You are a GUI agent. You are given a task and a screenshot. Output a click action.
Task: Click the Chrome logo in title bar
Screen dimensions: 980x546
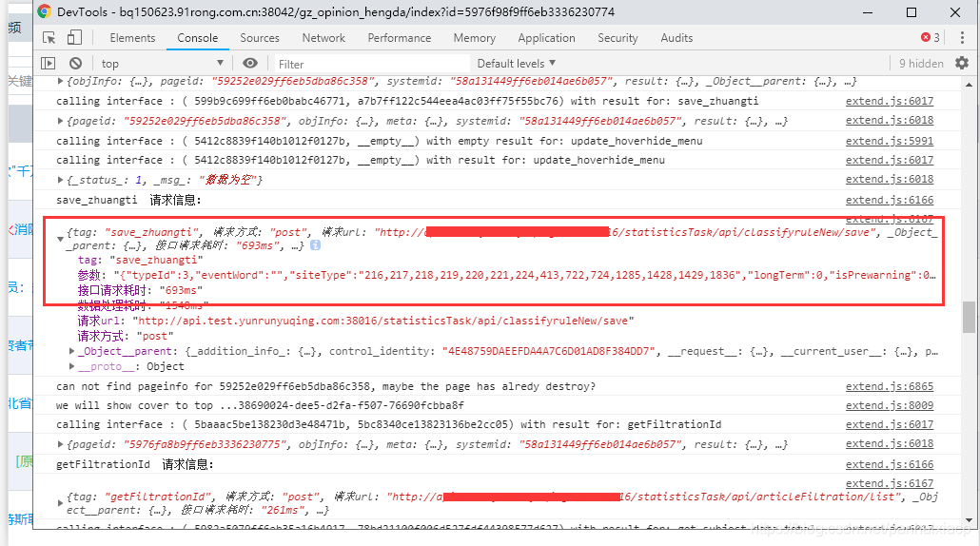[44, 11]
